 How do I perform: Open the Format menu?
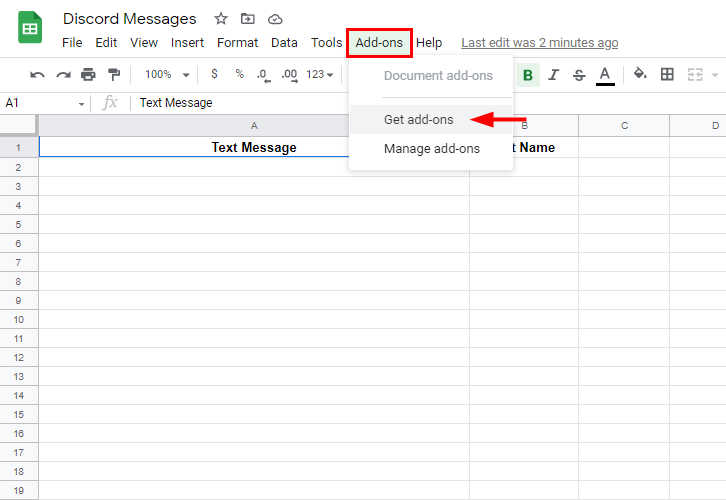tap(238, 43)
